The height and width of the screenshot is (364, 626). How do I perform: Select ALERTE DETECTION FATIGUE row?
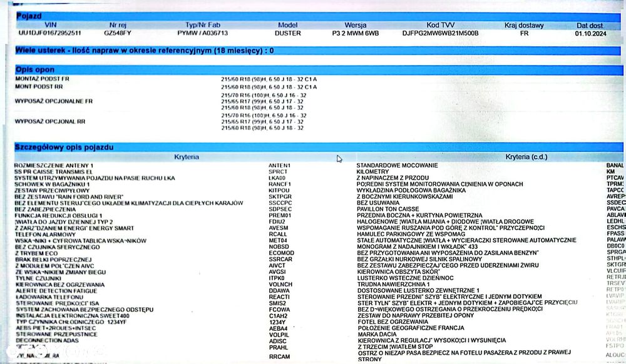pos(57,291)
